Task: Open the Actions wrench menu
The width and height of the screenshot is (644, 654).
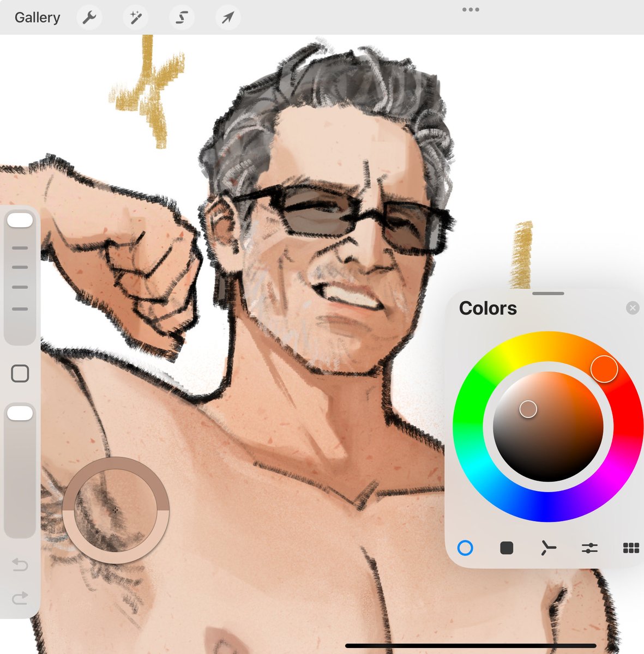Action: click(89, 17)
